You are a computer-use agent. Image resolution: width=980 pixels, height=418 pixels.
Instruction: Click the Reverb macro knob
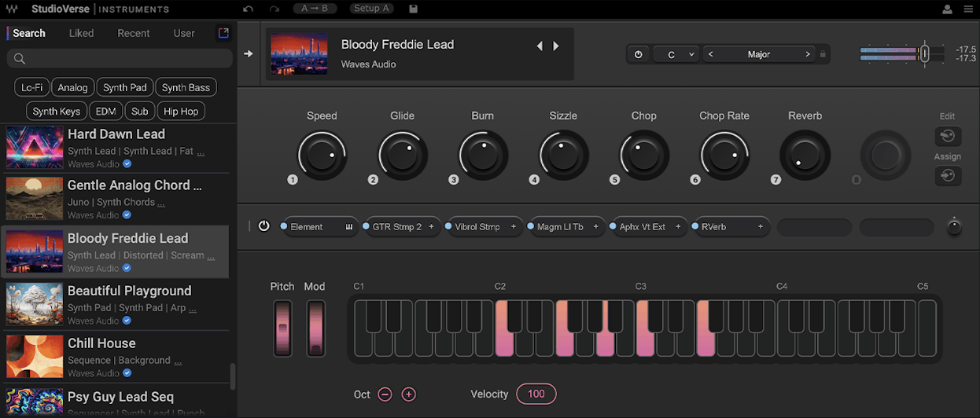(x=805, y=154)
